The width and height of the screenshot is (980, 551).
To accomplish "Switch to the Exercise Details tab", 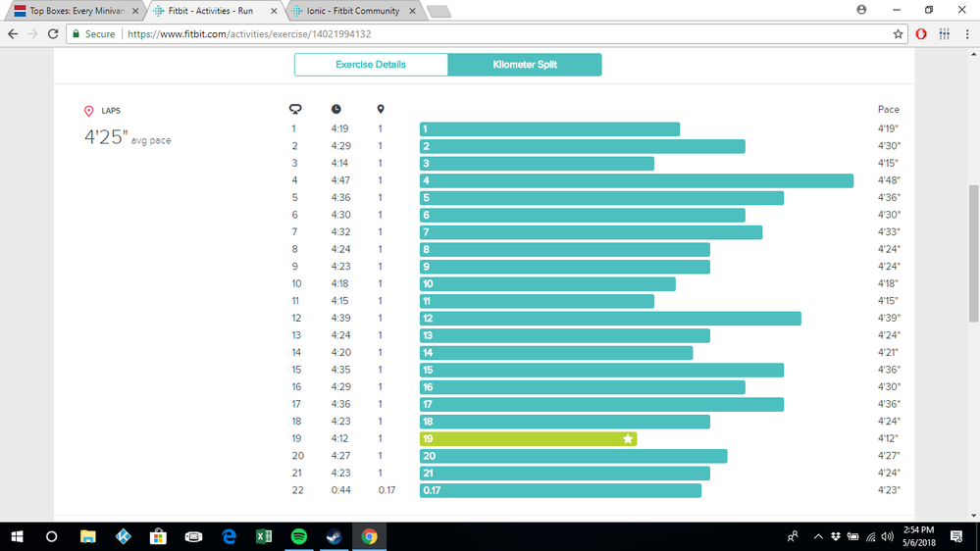I will tap(371, 65).
